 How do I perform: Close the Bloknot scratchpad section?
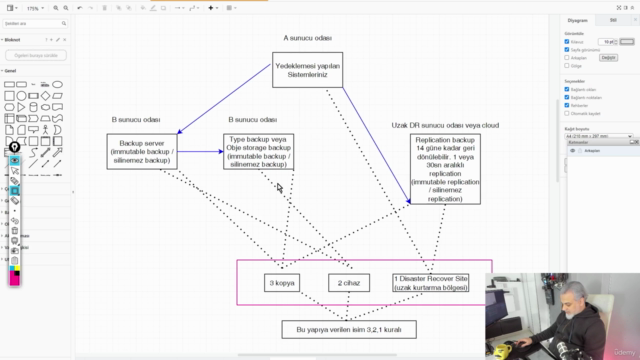[x=64, y=40]
